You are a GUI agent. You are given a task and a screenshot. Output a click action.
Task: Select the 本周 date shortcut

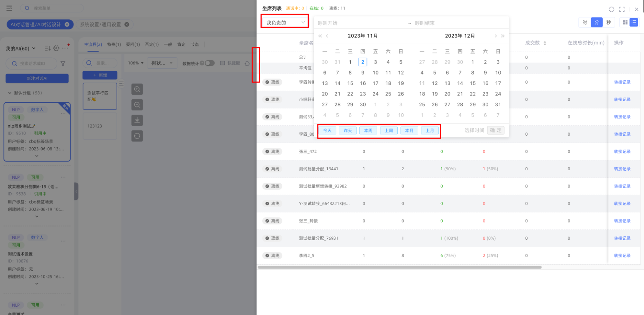368,130
